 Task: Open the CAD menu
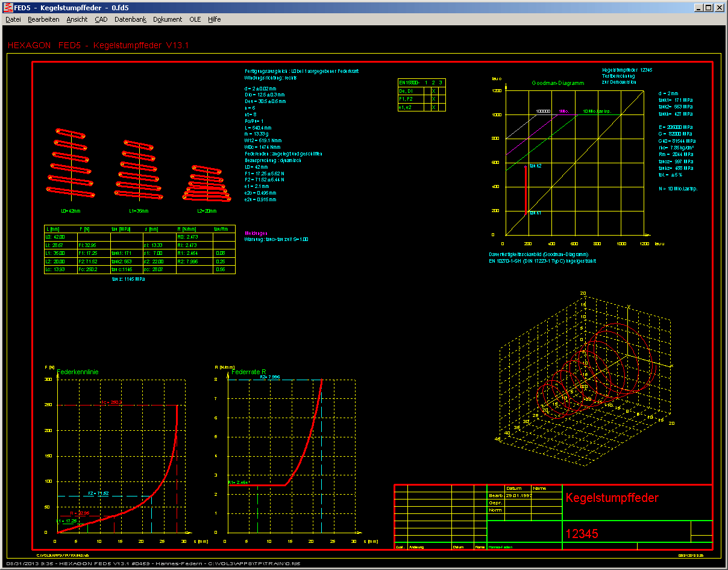tap(101, 19)
